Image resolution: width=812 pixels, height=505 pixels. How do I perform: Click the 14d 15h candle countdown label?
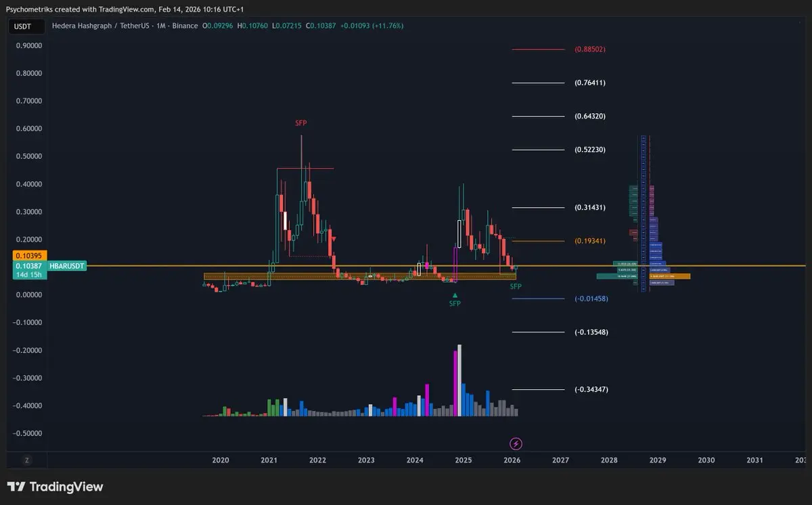tap(28, 276)
